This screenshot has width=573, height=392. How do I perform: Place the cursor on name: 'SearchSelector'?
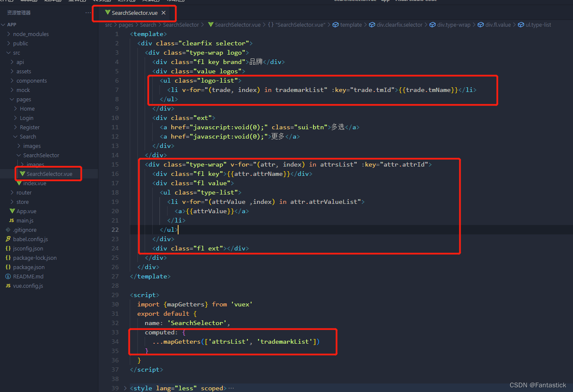[x=187, y=323]
